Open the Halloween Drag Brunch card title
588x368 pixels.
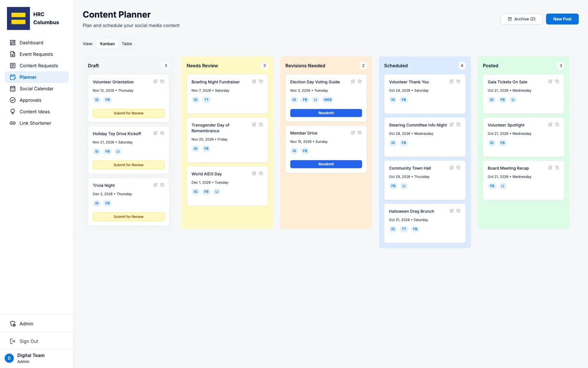(x=412, y=211)
